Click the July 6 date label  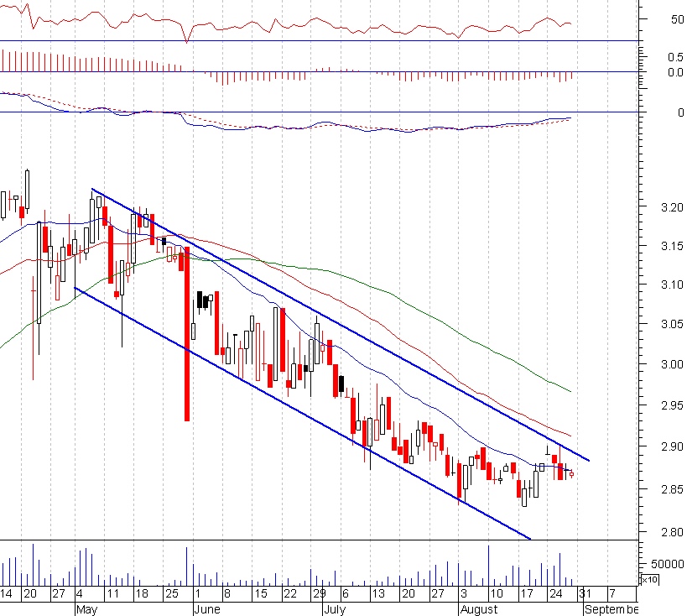click(346, 594)
